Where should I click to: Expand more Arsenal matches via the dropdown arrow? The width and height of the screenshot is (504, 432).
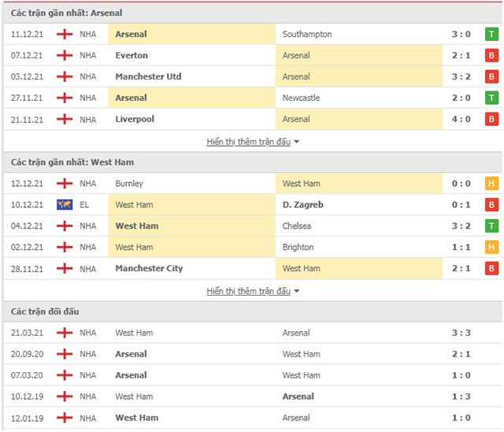pyautogui.click(x=296, y=142)
